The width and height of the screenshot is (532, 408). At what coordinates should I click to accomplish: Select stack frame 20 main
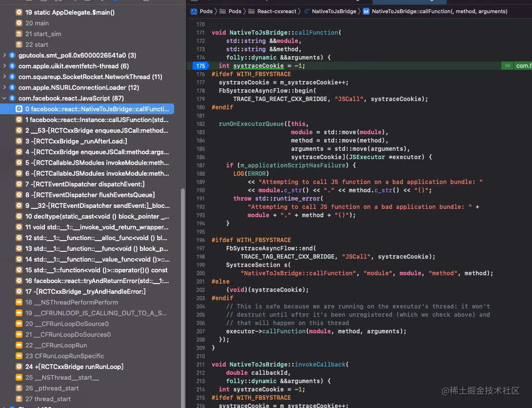click(32, 23)
